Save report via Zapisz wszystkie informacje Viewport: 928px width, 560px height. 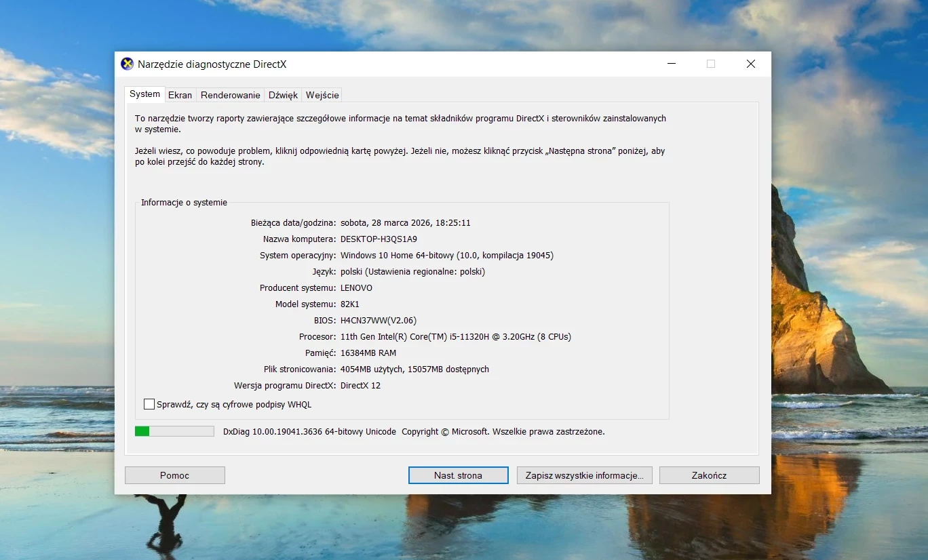tap(584, 475)
